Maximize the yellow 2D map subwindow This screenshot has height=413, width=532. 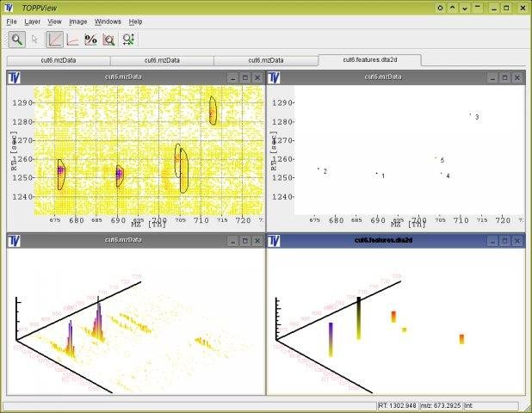(245, 77)
